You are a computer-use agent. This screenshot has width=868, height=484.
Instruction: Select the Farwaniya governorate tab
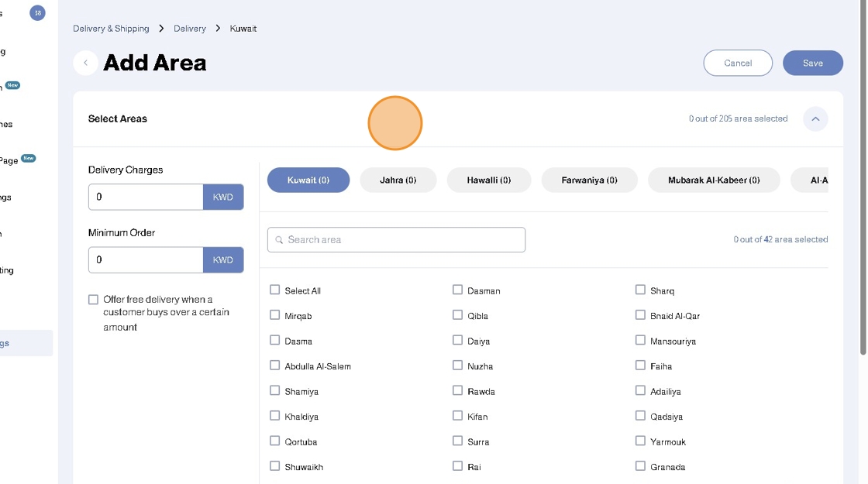click(x=589, y=180)
